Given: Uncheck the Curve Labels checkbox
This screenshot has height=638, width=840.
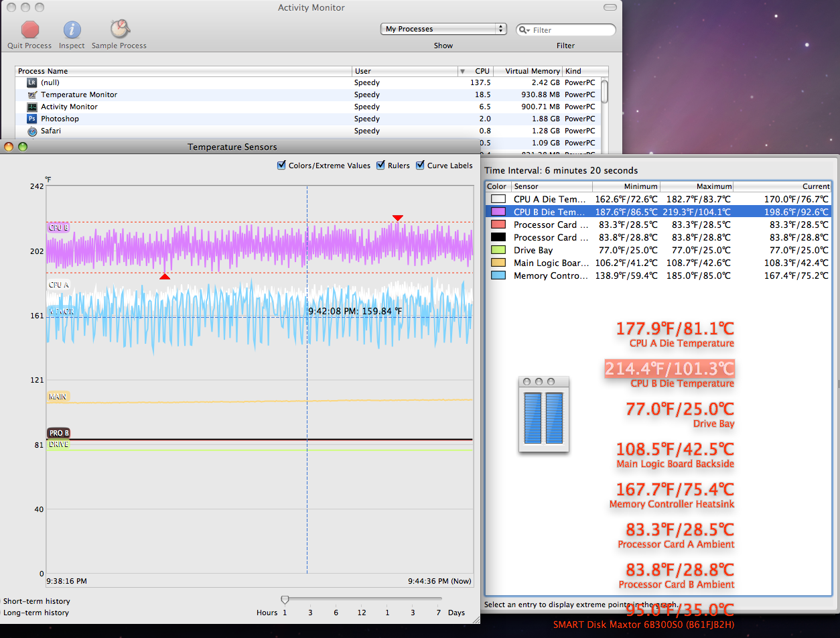Looking at the screenshot, I should (421, 166).
